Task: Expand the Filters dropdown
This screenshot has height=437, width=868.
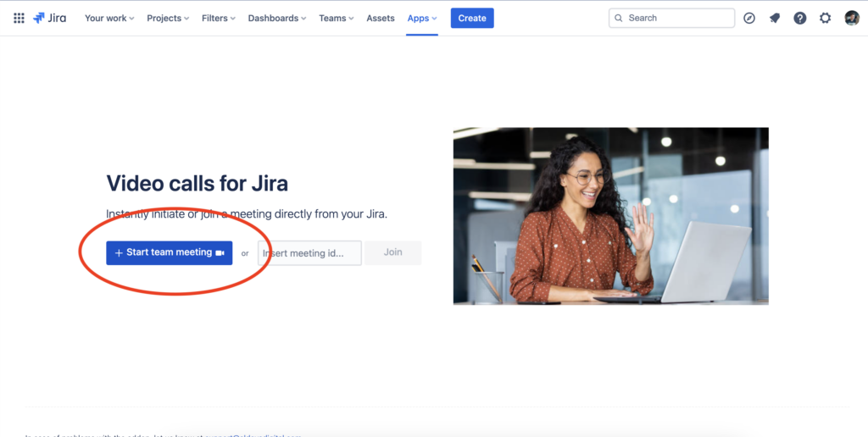Action: pos(218,19)
